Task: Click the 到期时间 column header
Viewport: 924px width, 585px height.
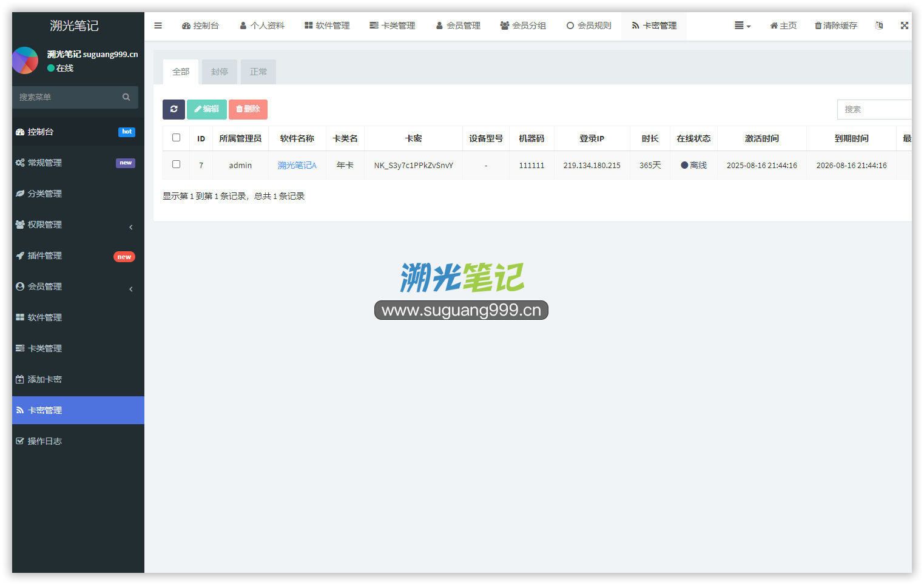Action: (x=851, y=138)
